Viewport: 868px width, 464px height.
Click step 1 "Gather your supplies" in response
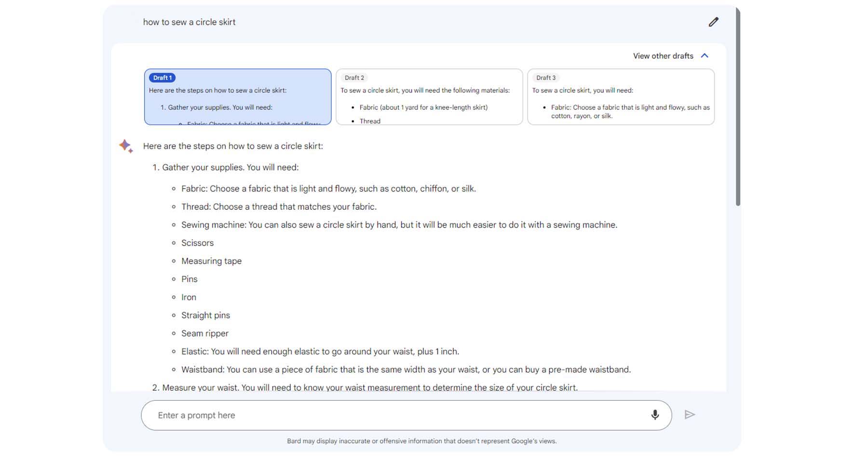click(x=230, y=167)
